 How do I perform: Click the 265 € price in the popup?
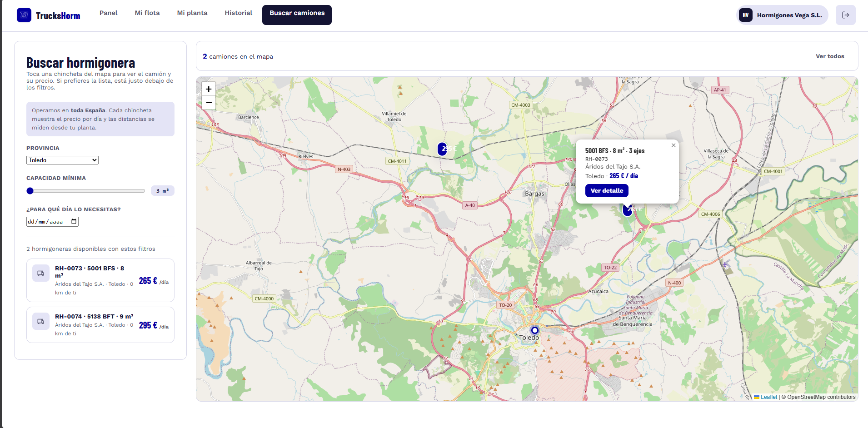[624, 176]
